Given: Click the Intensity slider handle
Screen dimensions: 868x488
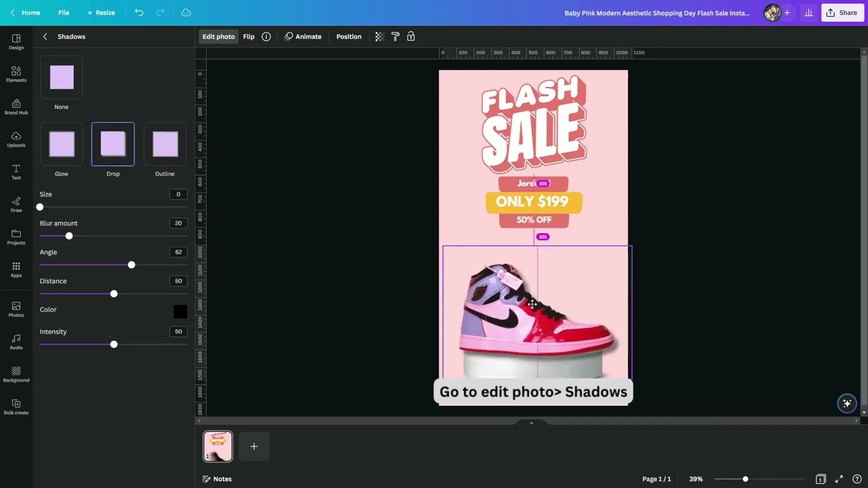Looking at the screenshot, I should click(x=114, y=344).
